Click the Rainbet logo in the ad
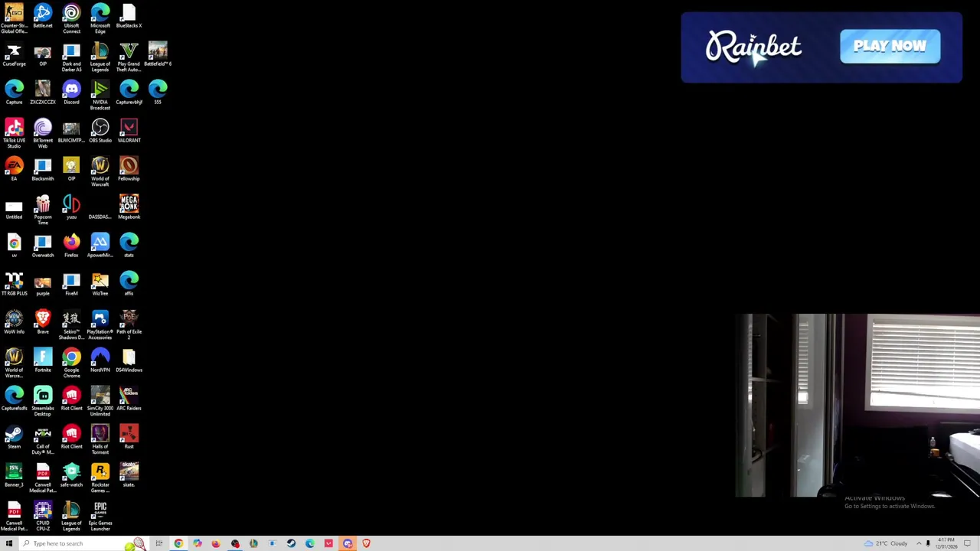This screenshot has width=980, height=551. pyautogui.click(x=754, y=47)
